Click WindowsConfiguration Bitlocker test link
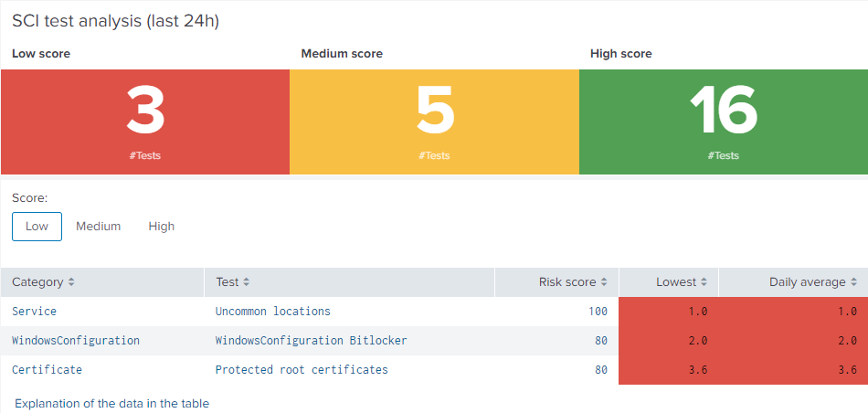This screenshot has height=413, width=868. [311, 341]
